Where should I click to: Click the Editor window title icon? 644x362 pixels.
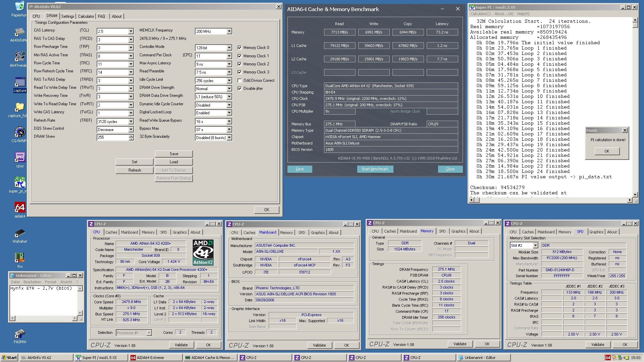12,276
